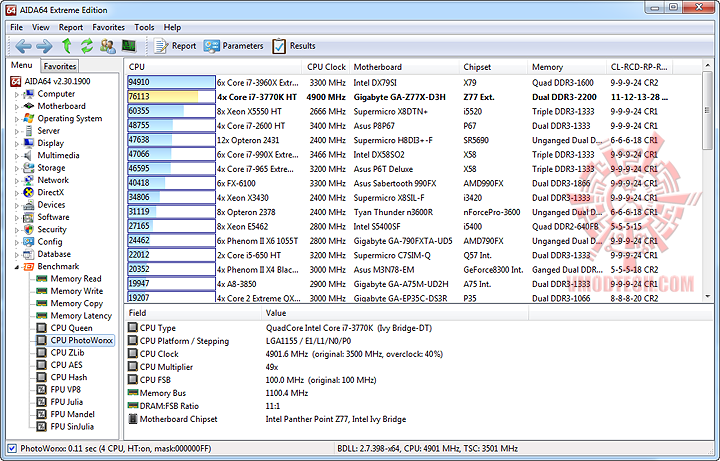Select the FPU Julia benchmark icon
This screenshot has height=461, width=720.
pyautogui.click(x=42, y=402)
